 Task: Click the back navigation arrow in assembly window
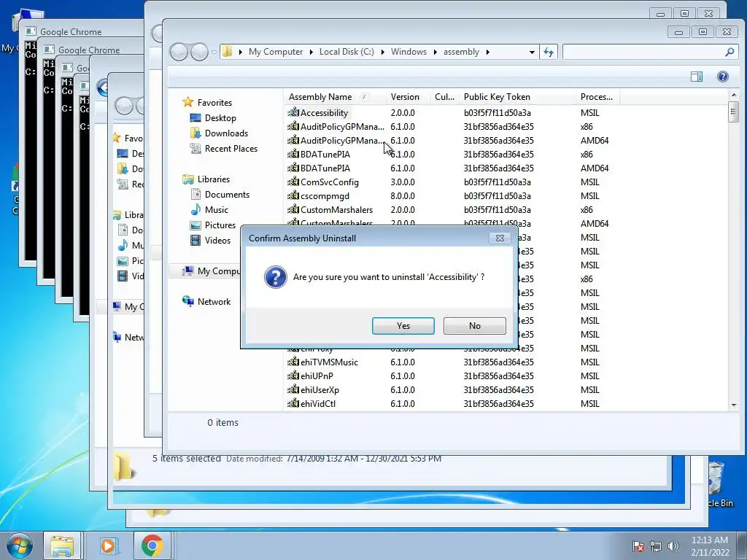coord(179,52)
